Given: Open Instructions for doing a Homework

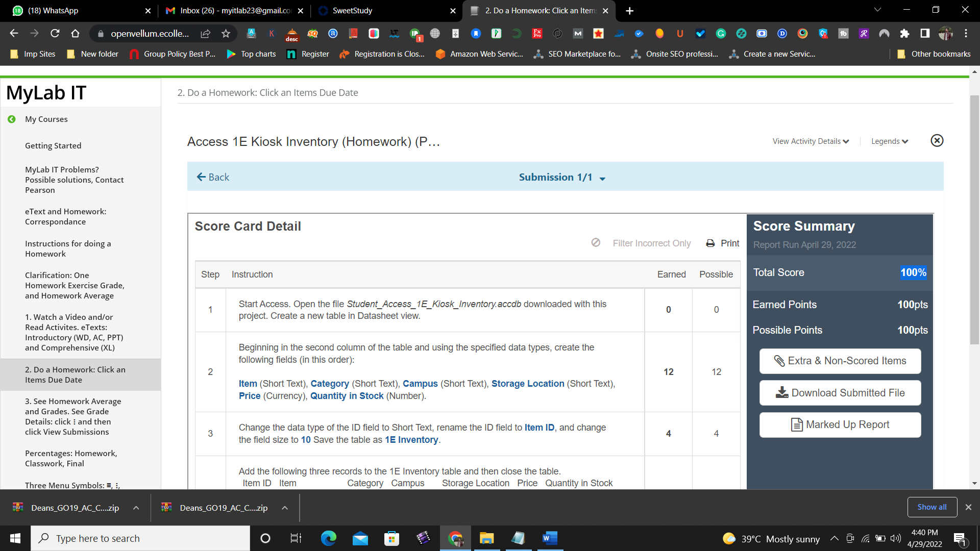Looking at the screenshot, I should tap(68, 248).
